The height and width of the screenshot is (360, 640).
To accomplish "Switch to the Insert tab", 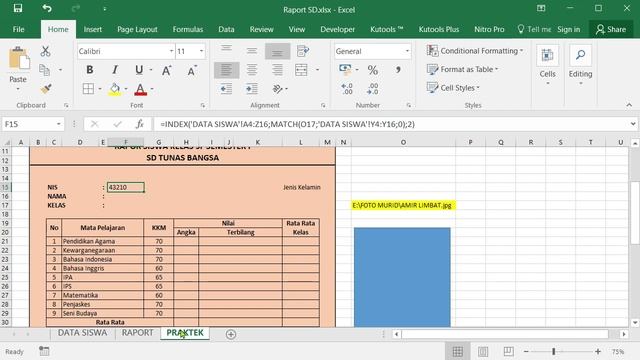I will [93, 29].
